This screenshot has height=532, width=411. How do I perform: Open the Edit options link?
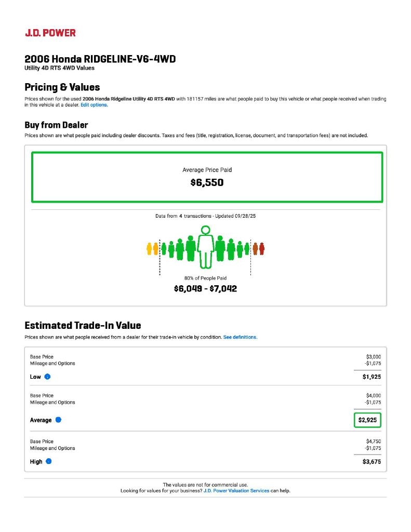click(x=94, y=105)
